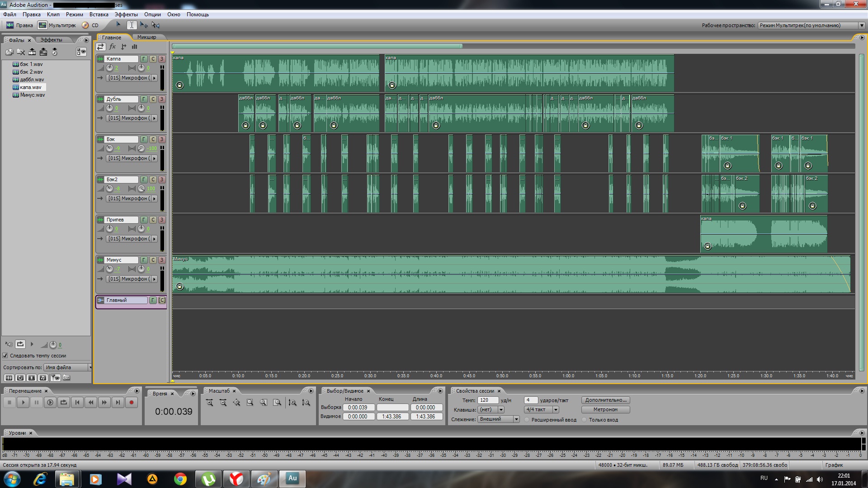Select the Расширенный ввод radio button
This screenshot has width=868, height=488.
[527, 420]
